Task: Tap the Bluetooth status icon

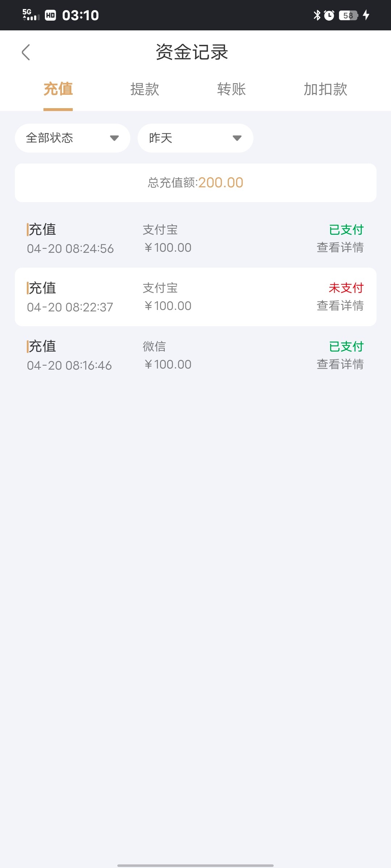Action: (317, 15)
